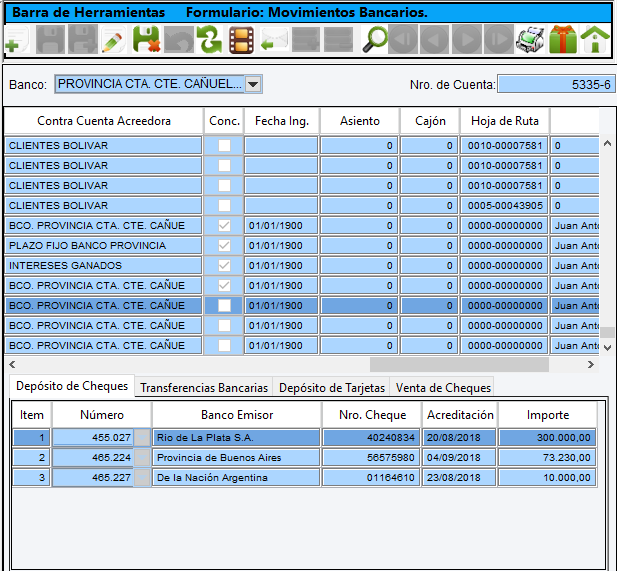Switch to Venta de Cheques tab

[x=443, y=388]
